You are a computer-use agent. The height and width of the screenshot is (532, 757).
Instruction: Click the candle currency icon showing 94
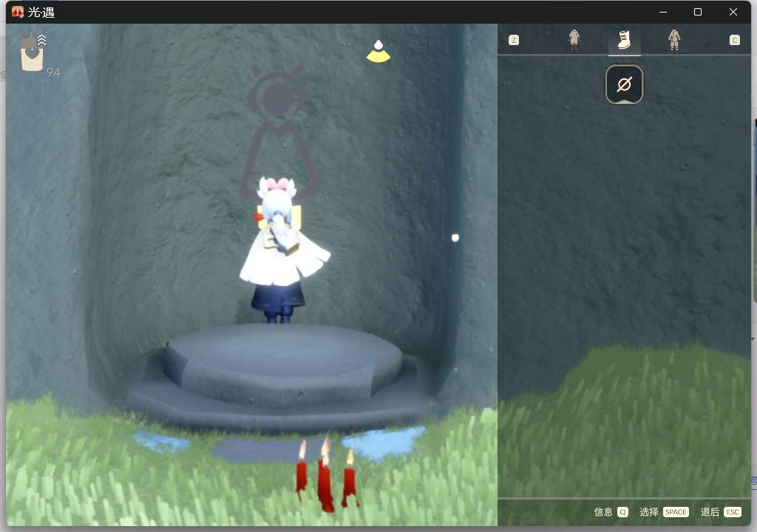pyautogui.click(x=33, y=52)
